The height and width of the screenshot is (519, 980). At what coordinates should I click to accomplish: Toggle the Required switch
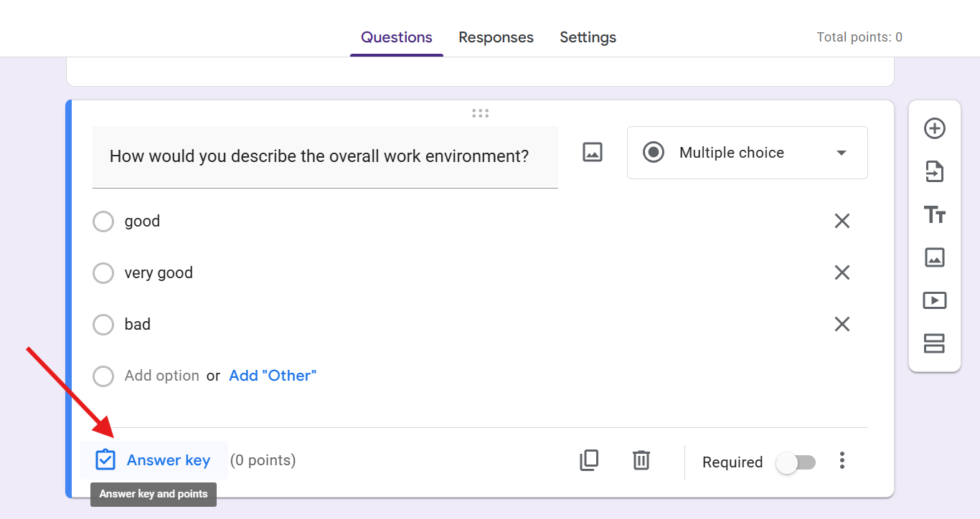[796, 463]
